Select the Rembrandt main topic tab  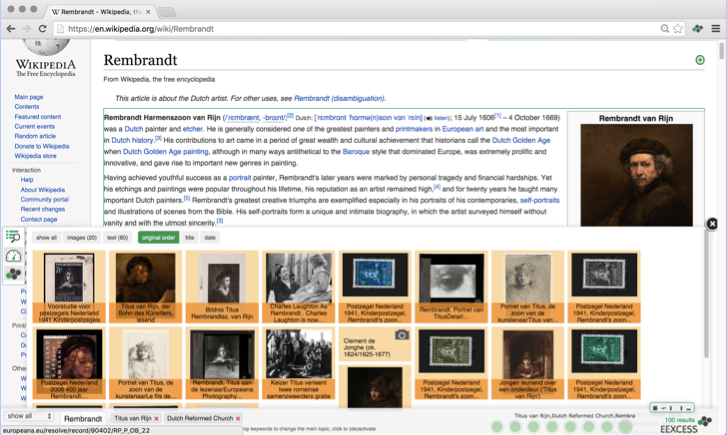point(83,418)
